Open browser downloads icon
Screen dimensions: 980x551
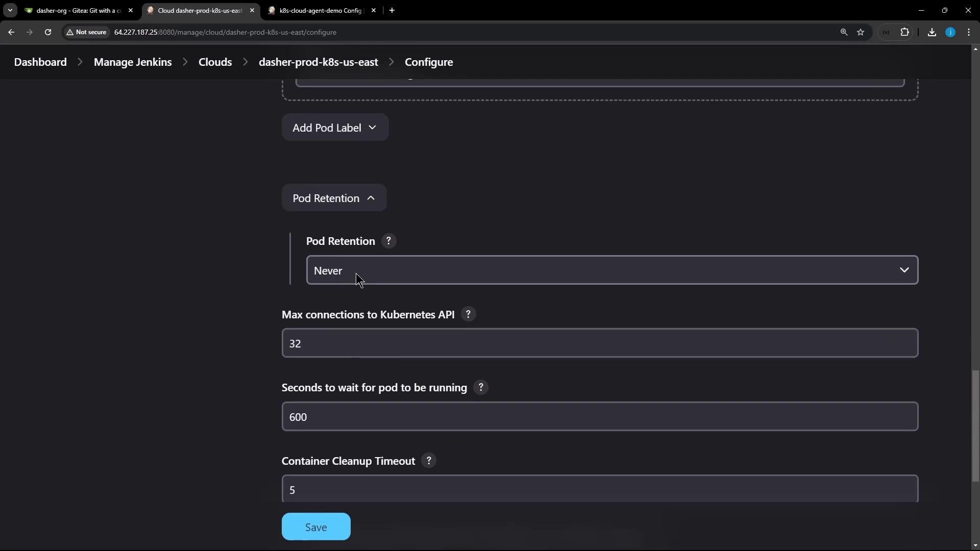932,32
